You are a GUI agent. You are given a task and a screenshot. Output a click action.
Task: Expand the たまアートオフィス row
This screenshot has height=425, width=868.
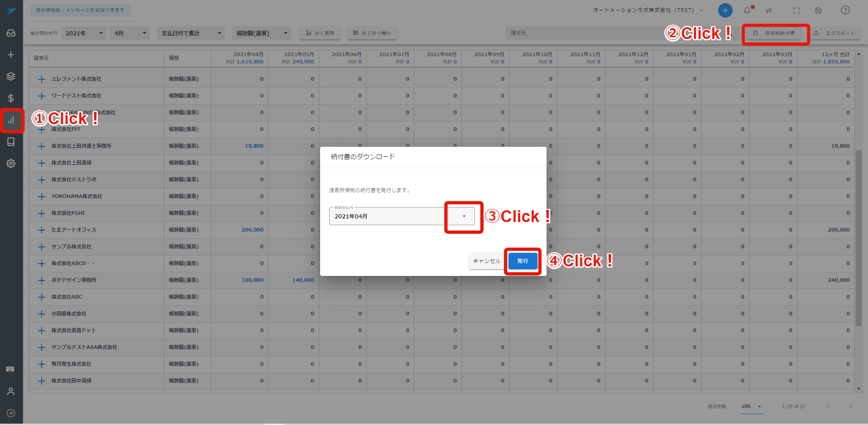click(42, 230)
